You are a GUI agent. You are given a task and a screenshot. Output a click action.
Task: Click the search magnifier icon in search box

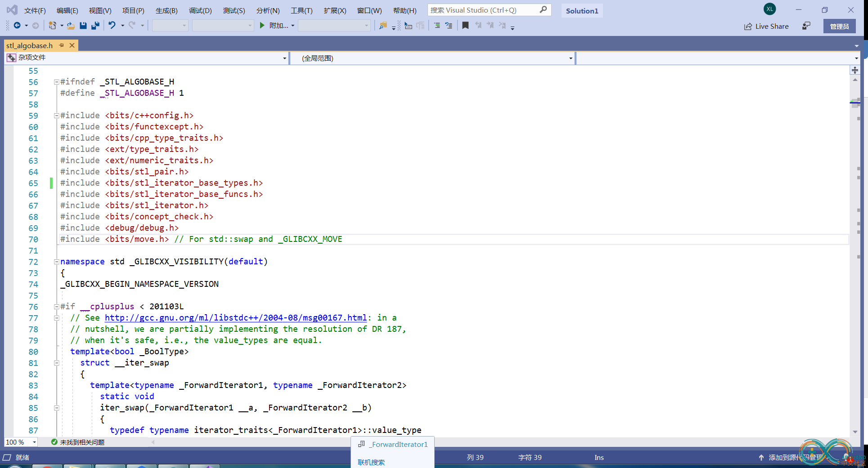(543, 9)
